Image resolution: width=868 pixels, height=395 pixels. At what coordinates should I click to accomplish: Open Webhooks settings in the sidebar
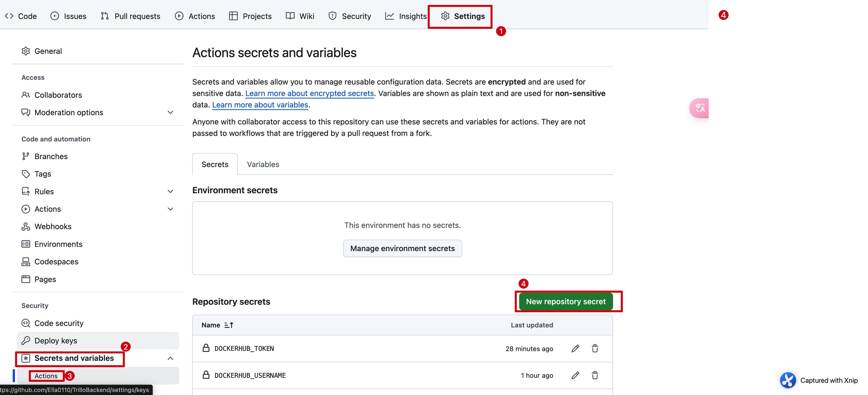(x=53, y=226)
